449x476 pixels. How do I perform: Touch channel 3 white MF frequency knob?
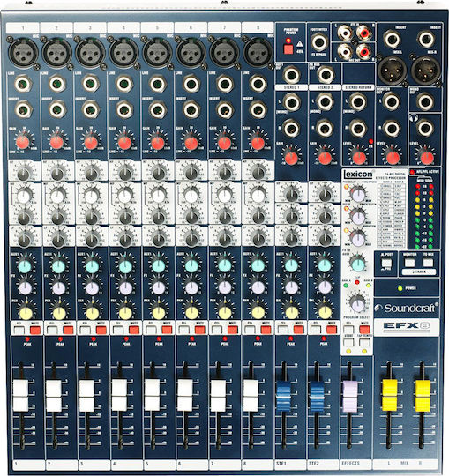coord(91,196)
